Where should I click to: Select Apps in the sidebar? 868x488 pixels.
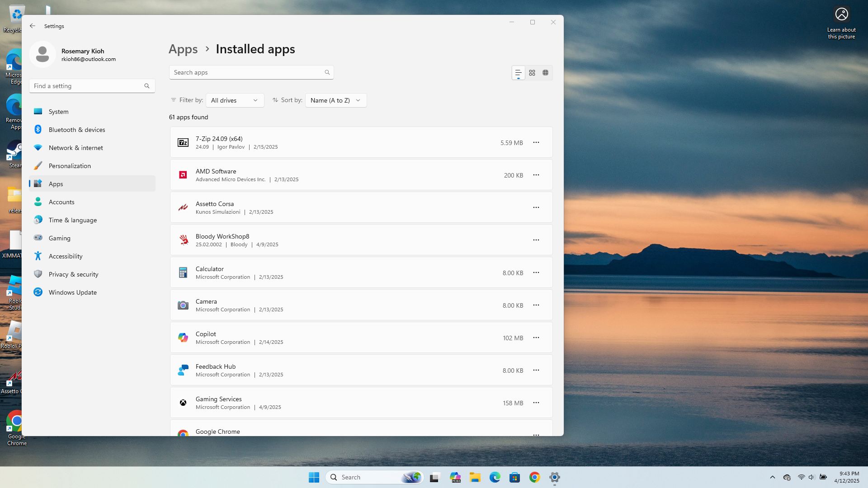tap(92, 184)
